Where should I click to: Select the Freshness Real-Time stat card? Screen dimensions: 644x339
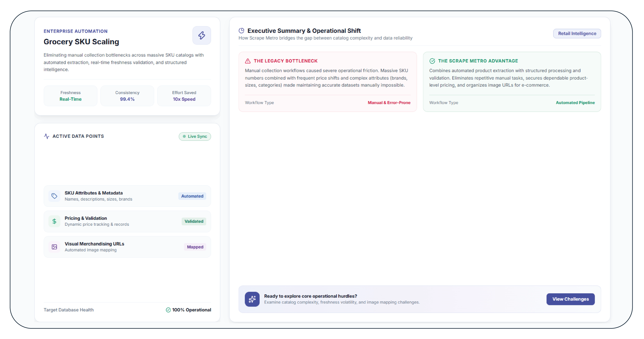(70, 96)
